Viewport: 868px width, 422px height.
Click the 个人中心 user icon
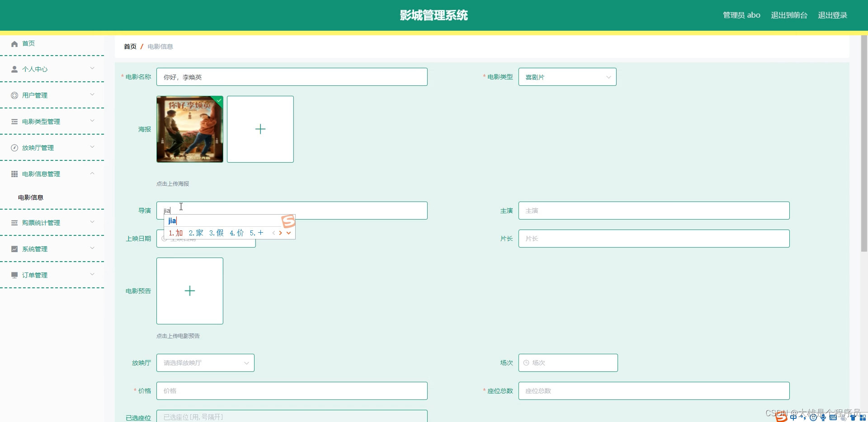14,69
